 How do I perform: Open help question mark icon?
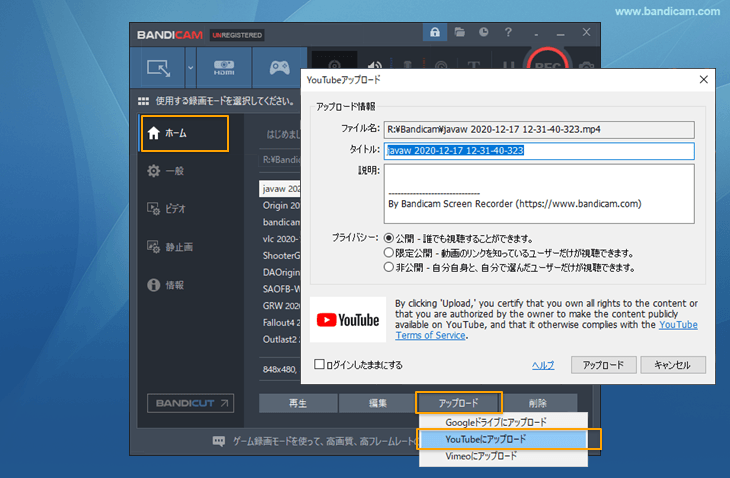[x=508, y=32]
